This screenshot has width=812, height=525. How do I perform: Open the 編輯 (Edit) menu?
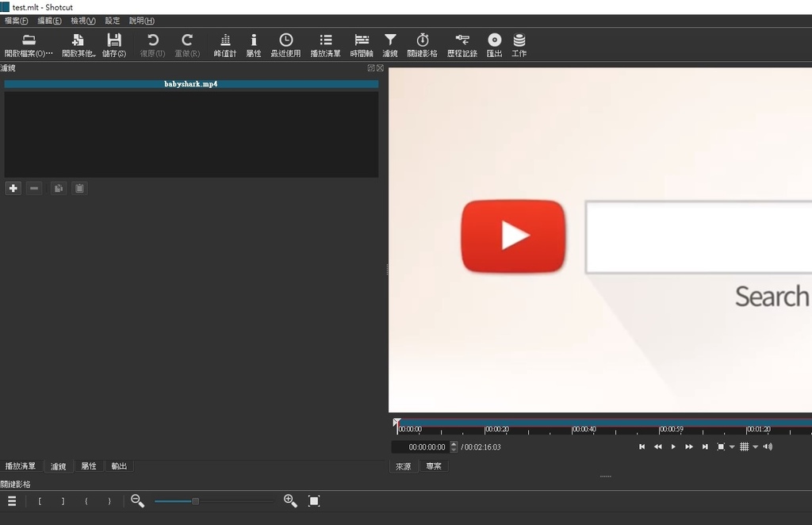click(x=49, y=21)
